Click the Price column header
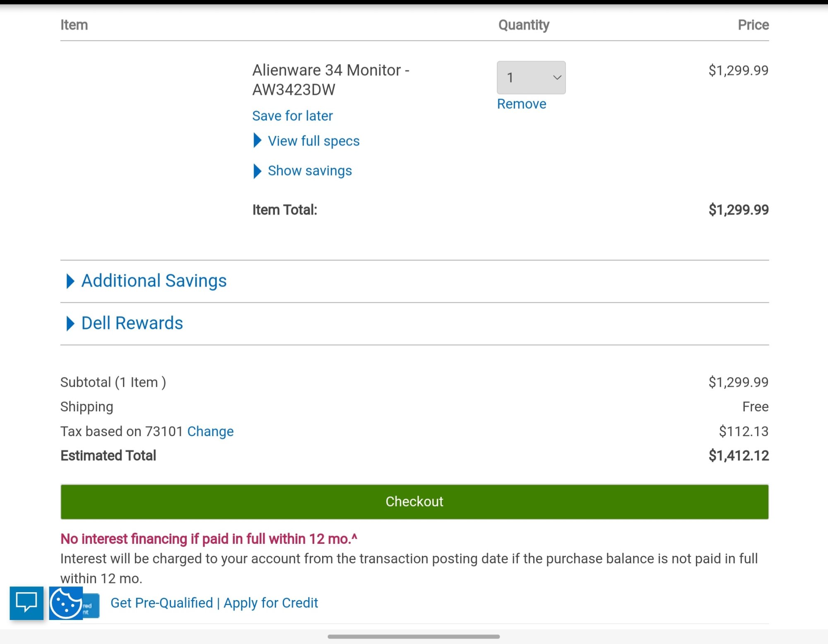This screenshot has width=828, height=644. click(753, 25)
